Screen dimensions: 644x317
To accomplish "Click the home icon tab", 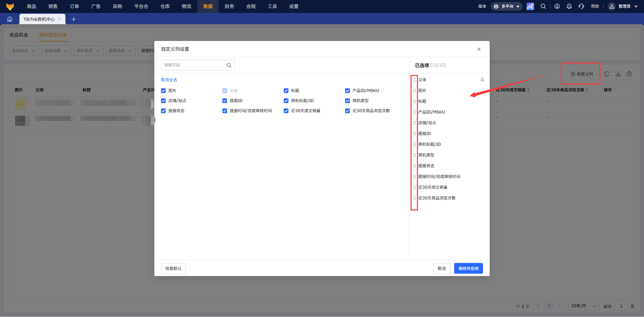I will point(10,19).
